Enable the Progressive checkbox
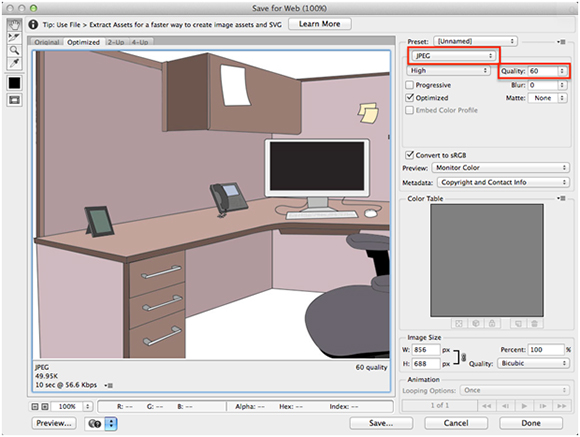The height and width of the screenshot is (437, 580). [x=409, y=85]
